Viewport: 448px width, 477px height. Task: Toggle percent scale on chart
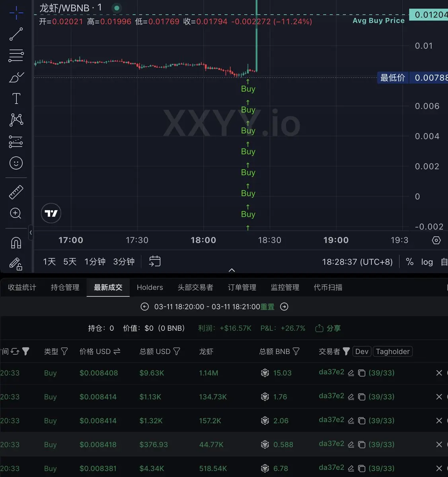coord(409,262)
